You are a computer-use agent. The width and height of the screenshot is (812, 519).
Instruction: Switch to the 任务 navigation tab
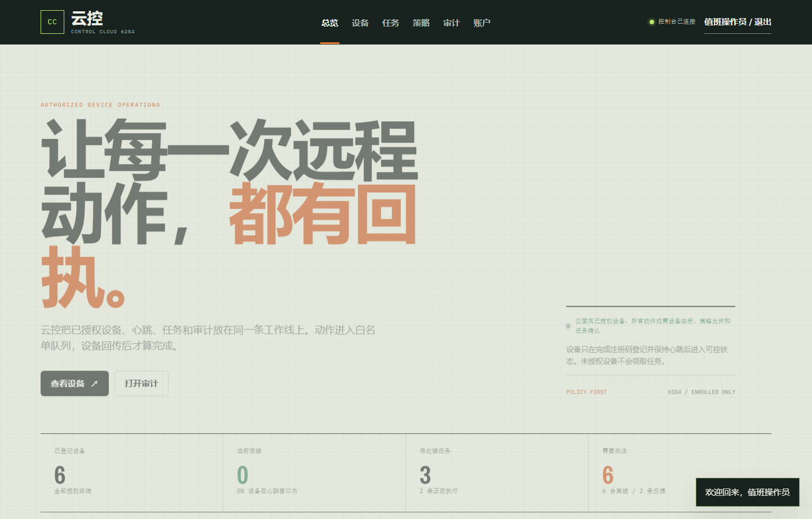click(x=391, y=23)
